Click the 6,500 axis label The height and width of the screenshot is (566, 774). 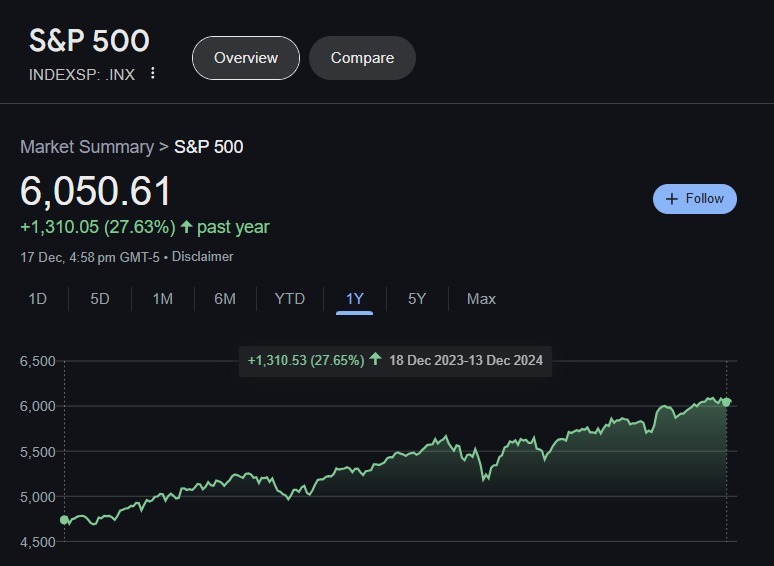pos(38,361)
